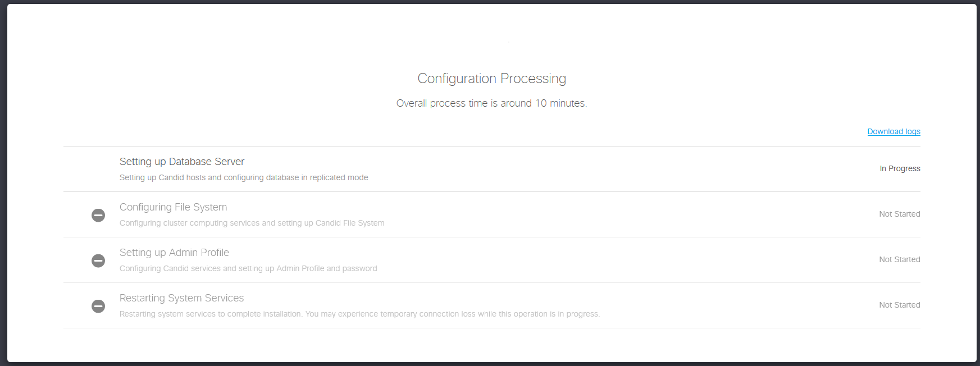Viewport: 980px width, 366px height.
Task: Click the overall process time message
Action: pyautogui.click(x=491, y=103)
